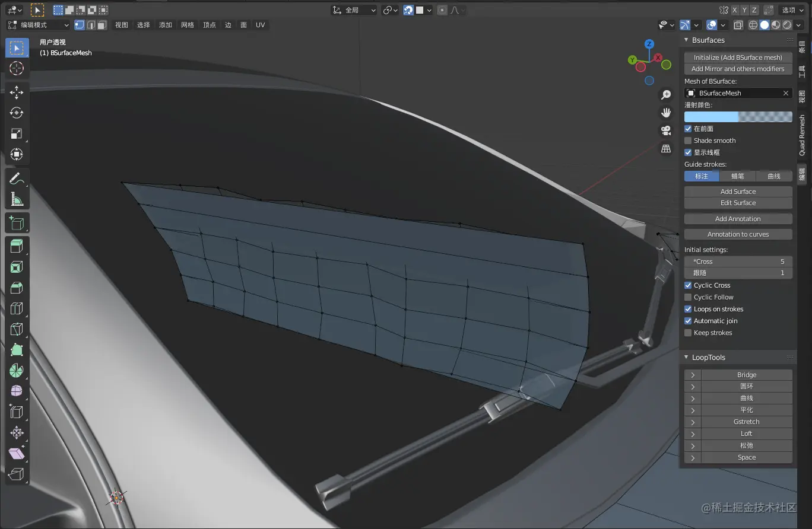Open the 网格 menu in the header
The image size is (812, 529).
(188, 24)
